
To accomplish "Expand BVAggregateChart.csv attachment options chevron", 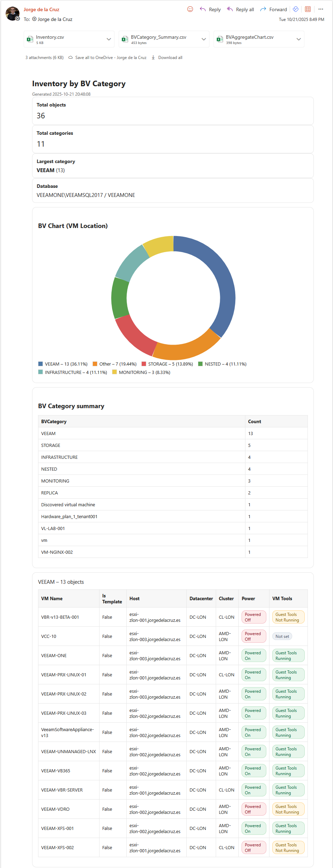I will (x=299, y=39).
